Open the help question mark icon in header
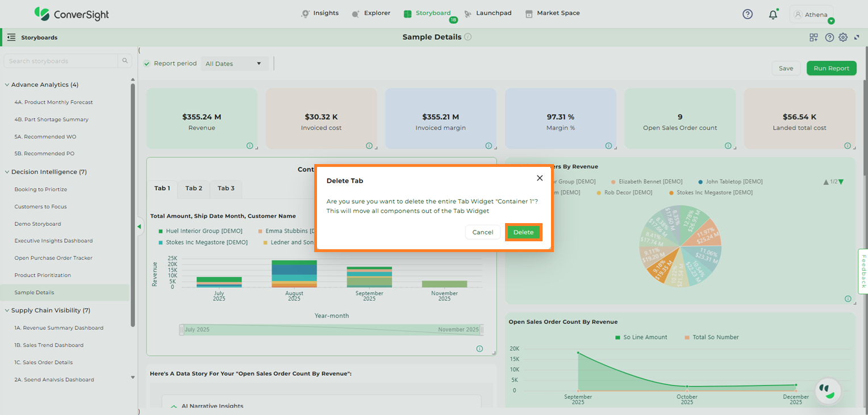The height and width of the screenshot is (415, 868). coord(748,14)
